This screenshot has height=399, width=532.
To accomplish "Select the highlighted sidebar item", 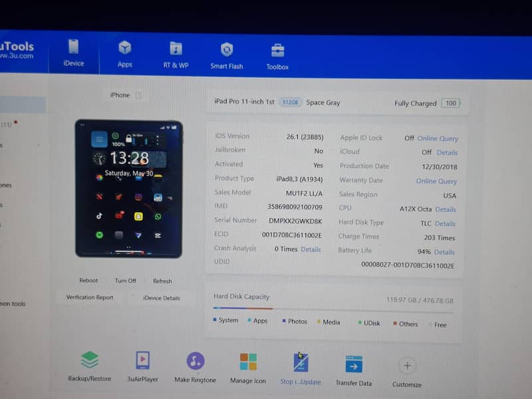I will point(23,104).
